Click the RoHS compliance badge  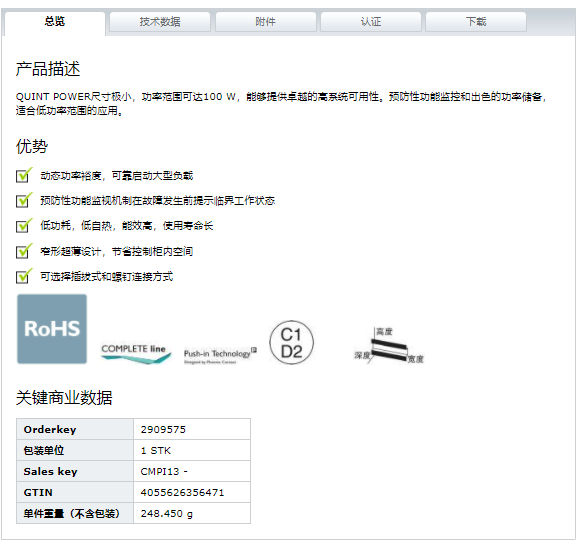52,329
